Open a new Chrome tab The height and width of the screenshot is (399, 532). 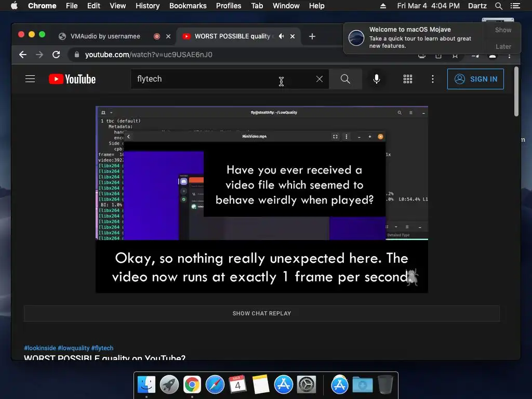tap(312, 36)
